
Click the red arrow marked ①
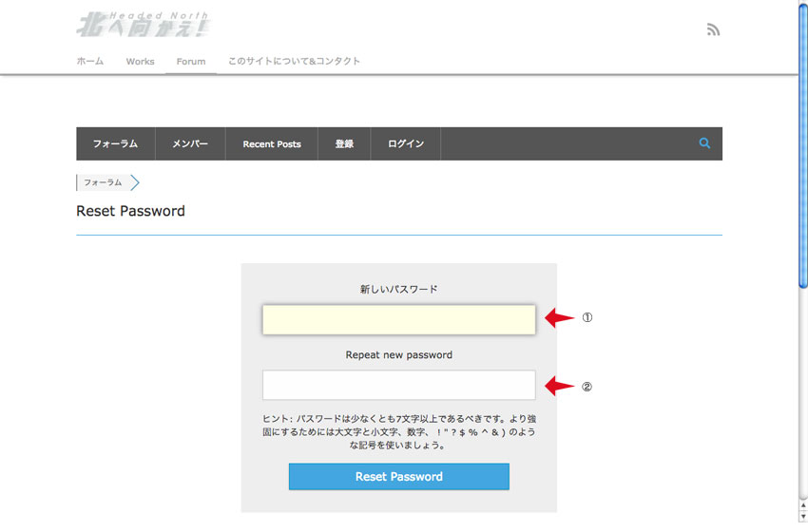point(560,318)
